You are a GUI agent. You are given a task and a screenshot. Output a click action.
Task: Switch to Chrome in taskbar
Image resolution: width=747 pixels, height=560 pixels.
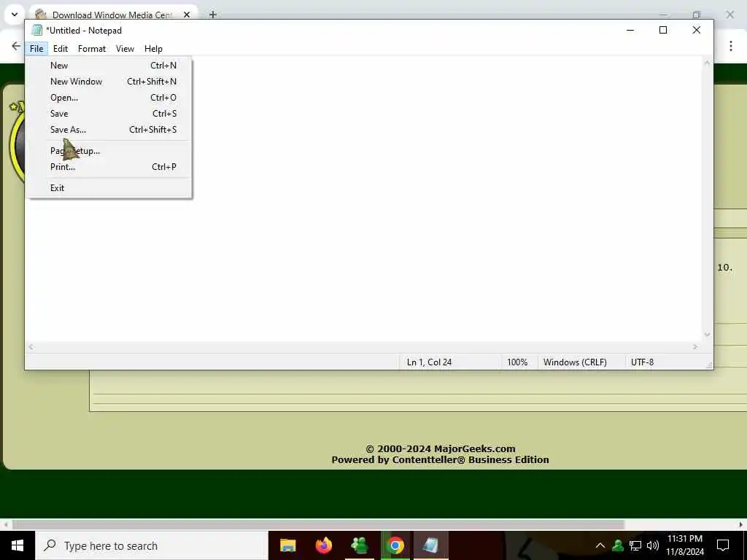click(x=395, y=545)
